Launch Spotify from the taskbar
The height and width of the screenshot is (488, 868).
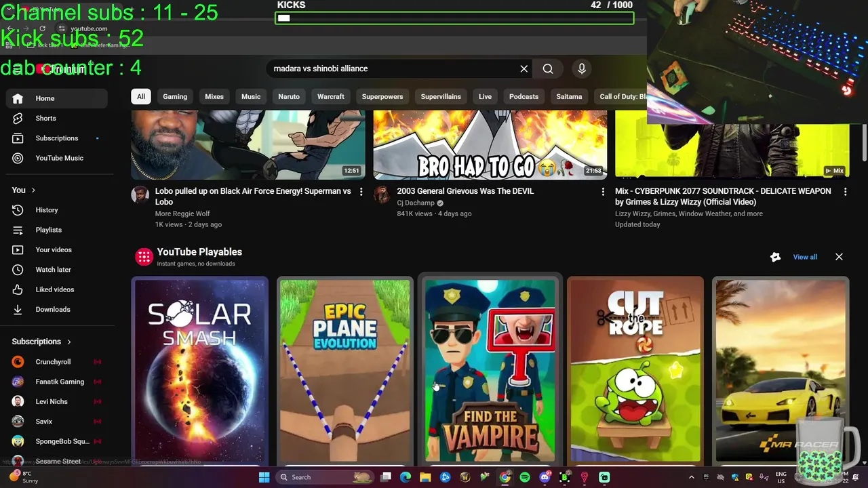click(525, 477)
